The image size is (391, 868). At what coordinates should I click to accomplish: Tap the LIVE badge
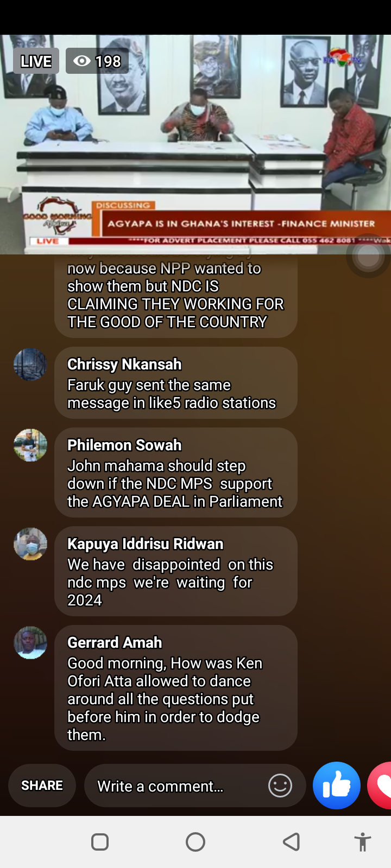coord(36,61)
